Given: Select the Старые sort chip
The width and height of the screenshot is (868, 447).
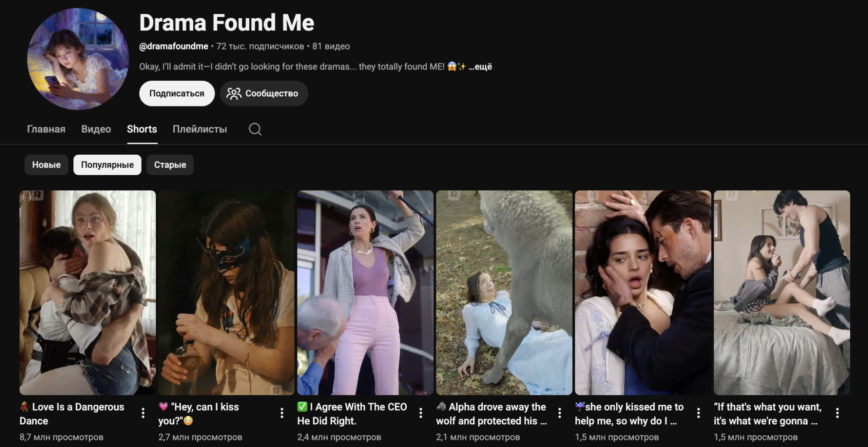Looking at the screenshot, I should [170, 165].
